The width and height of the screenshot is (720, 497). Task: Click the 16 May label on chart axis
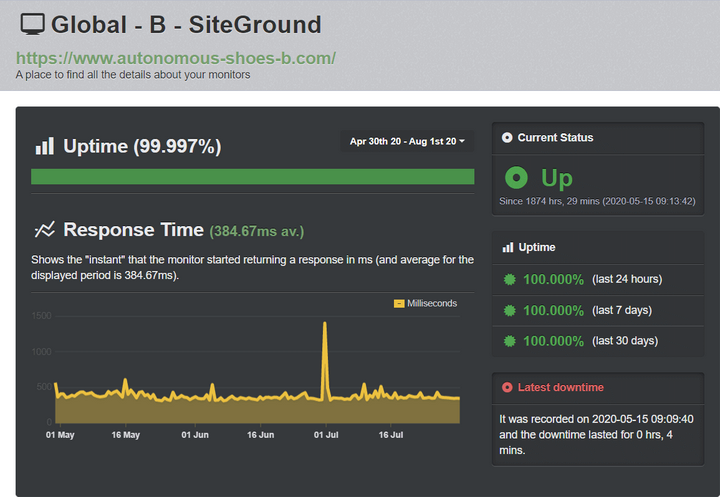pos(125,435)
